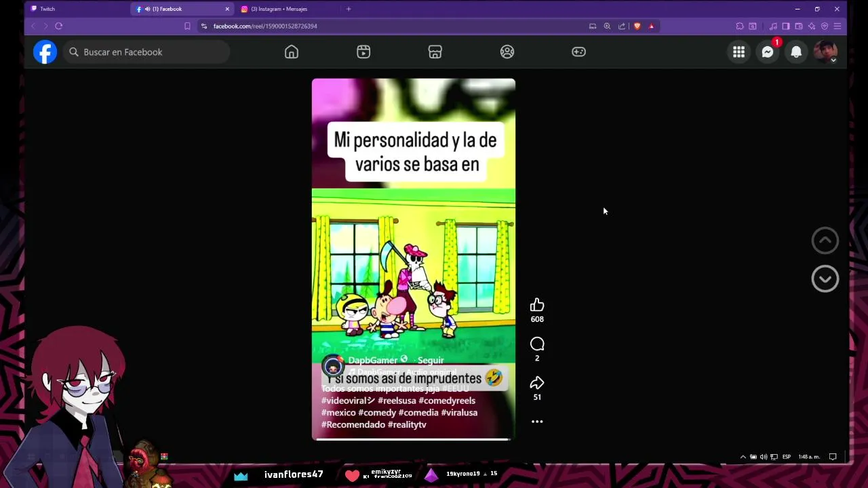Open the browser hamburger menu
The image size is (868, 488).
[837, 26]
